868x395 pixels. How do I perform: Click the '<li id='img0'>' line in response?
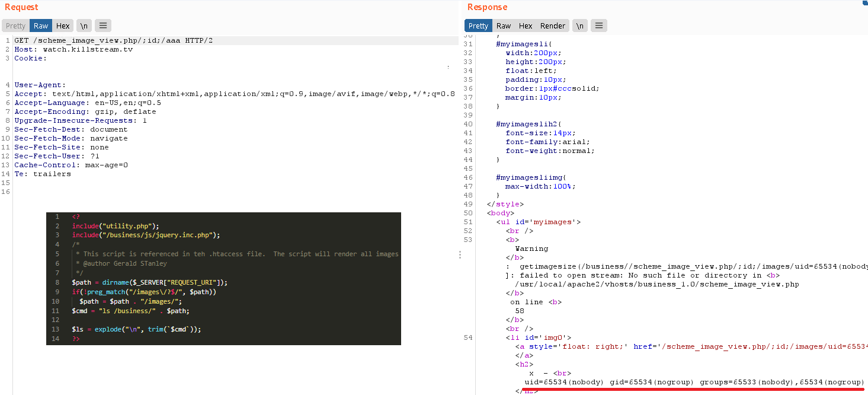tap(538, 337)
